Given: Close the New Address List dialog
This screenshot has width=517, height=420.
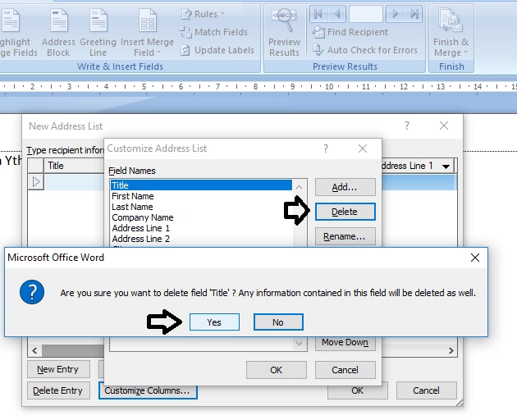Looking at the screenshot, I should [444, 126].
